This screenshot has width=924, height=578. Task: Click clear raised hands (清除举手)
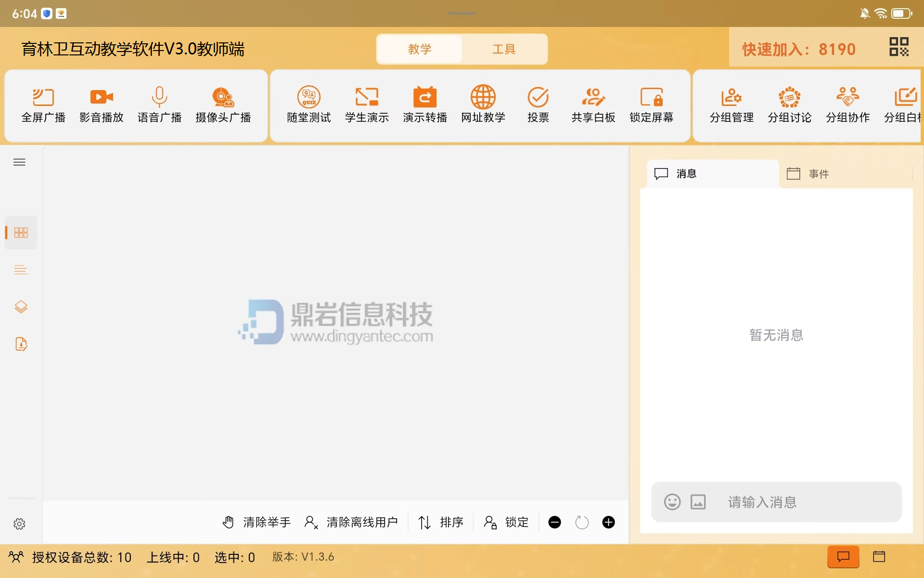tap(257, 522)
